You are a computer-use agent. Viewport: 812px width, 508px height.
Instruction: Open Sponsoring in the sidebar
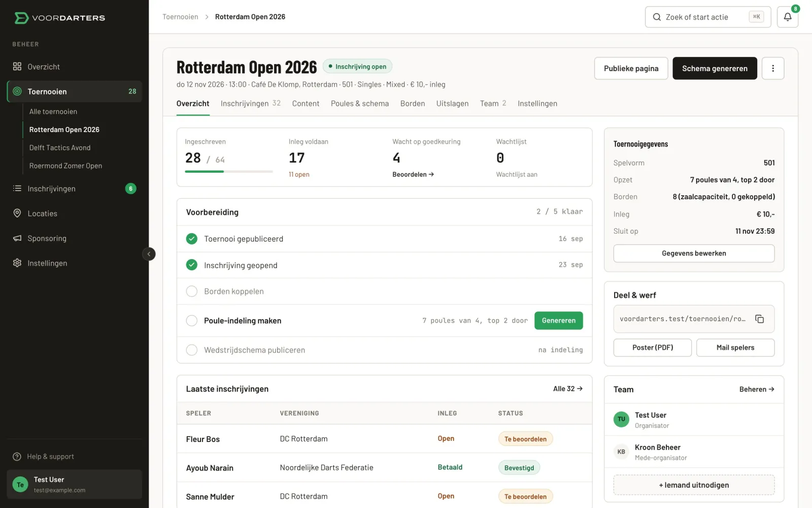pyautogui.click(x=74, y=238)
